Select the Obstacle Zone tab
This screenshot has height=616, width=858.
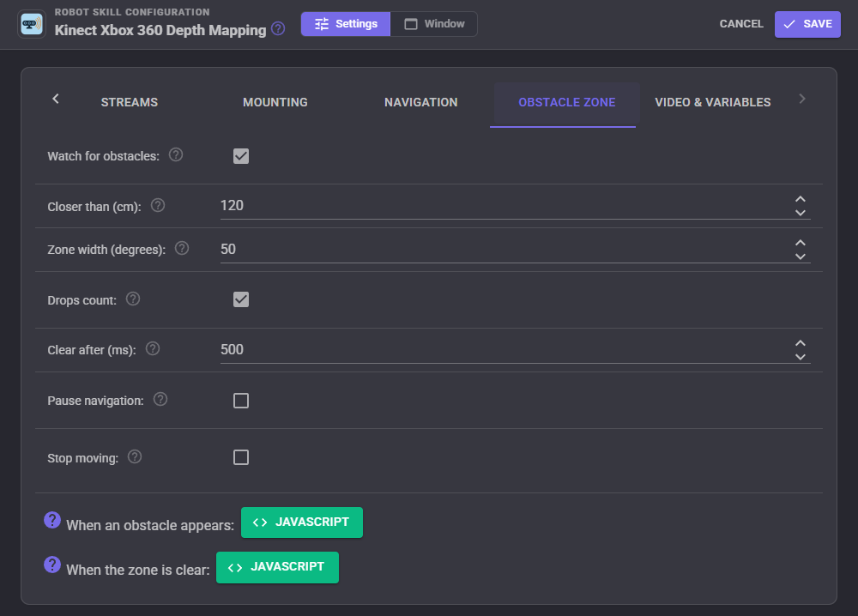click(567, 102)
